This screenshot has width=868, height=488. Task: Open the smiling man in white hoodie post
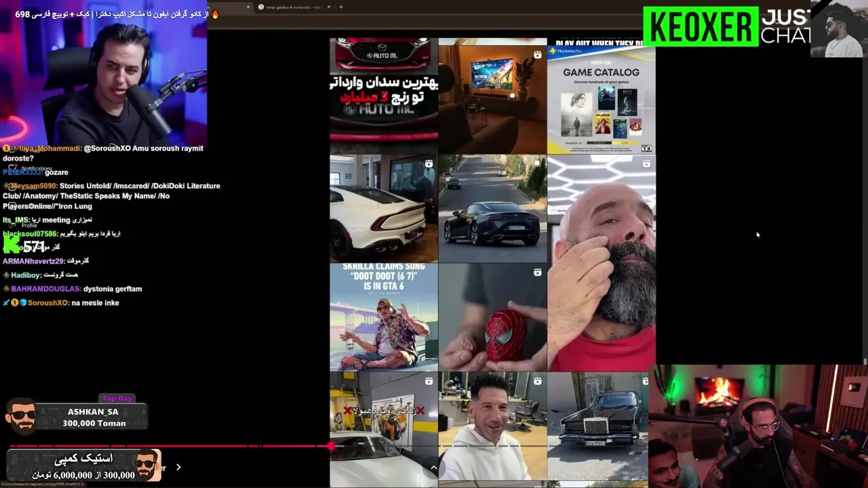tap(492, 426)
